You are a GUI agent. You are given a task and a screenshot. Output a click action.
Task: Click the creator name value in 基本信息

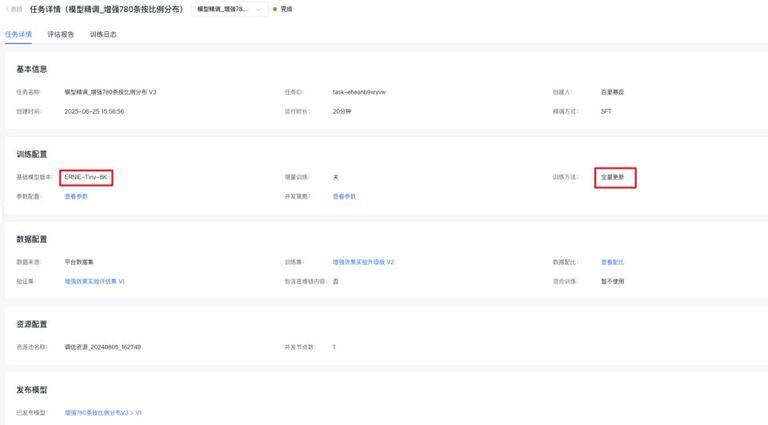point(612,92)
